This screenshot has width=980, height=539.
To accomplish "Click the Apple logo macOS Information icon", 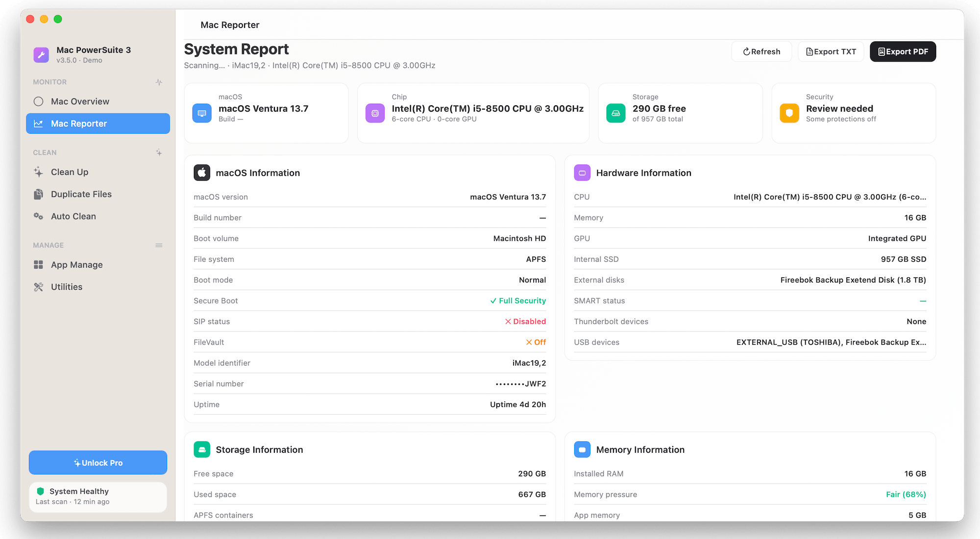I will pyautogui.click(x=202, y=173).
